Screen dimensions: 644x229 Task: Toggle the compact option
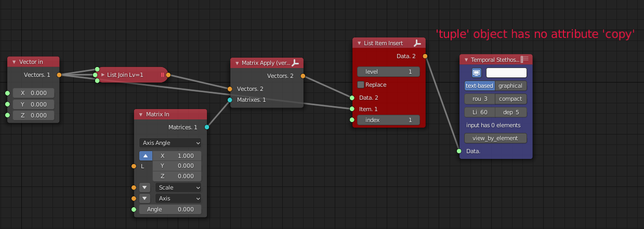(511, 99)
